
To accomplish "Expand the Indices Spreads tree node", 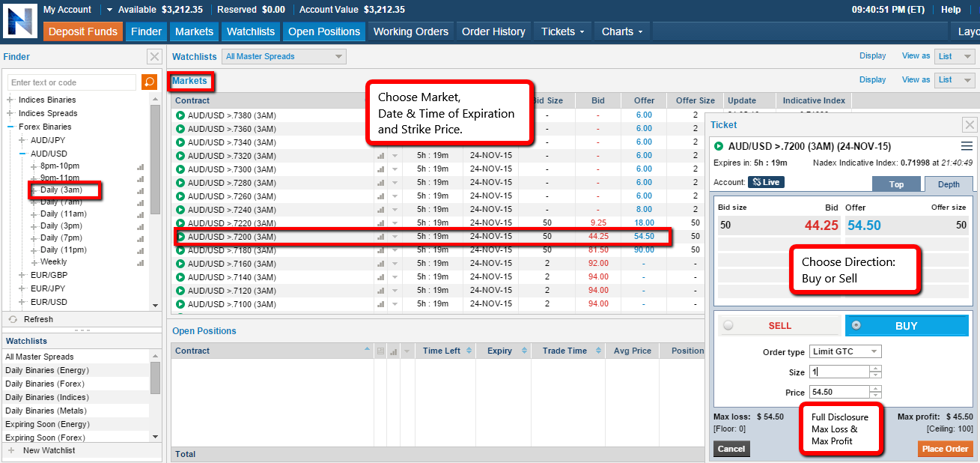I will (x=10, y=113).
